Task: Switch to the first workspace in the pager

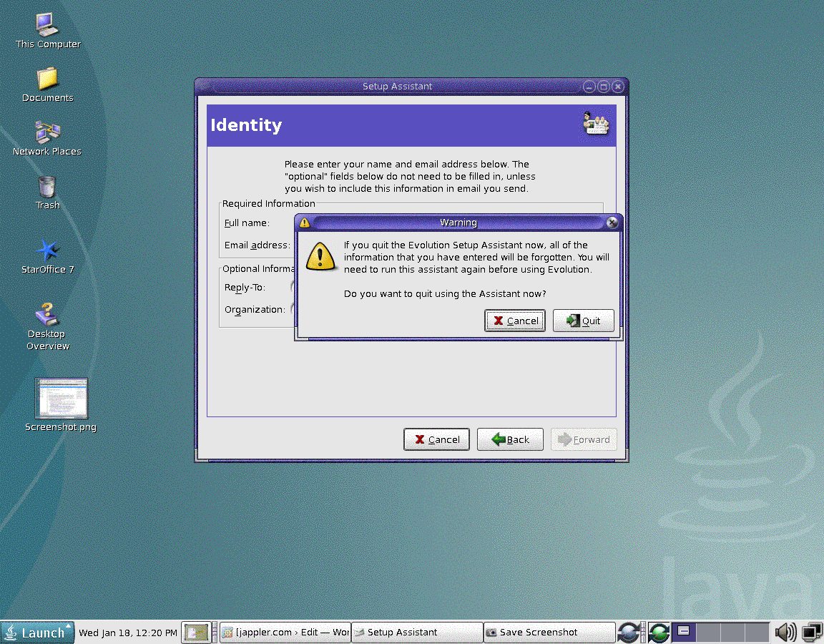Action: tap(684, 633)
